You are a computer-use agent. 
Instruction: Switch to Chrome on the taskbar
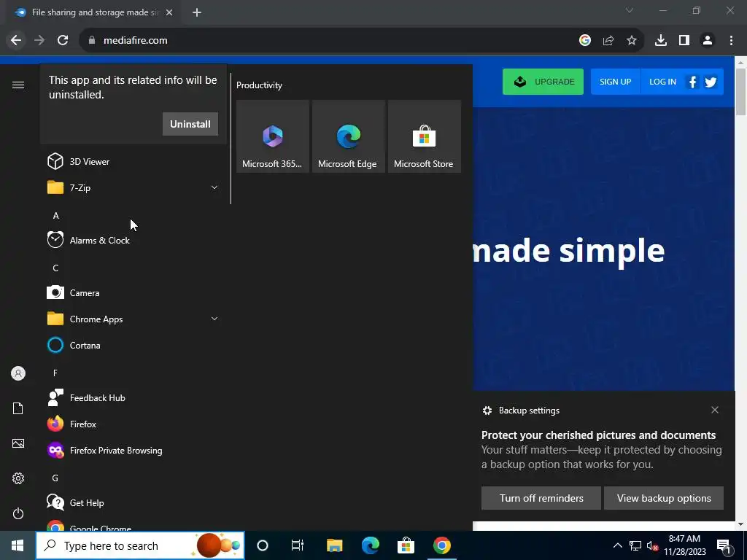(441, 545)
